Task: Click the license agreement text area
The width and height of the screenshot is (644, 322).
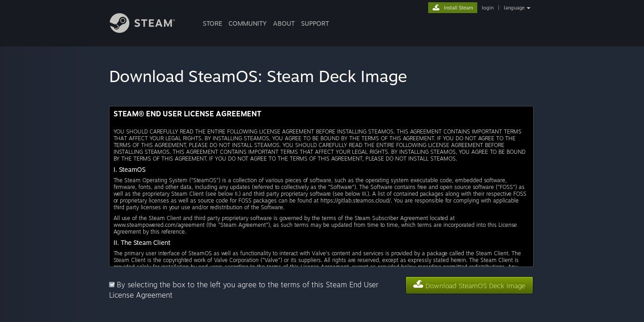Action: coord(321,187)
